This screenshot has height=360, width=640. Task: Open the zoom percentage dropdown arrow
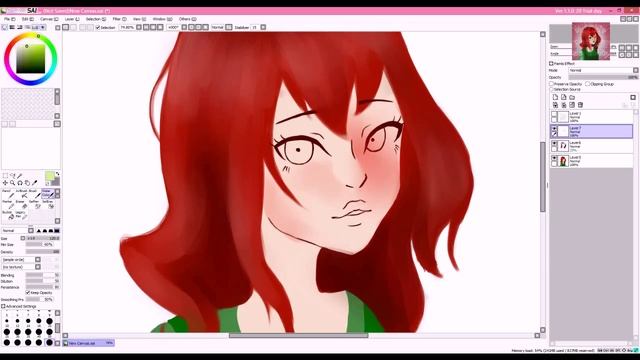pos(139,27)
